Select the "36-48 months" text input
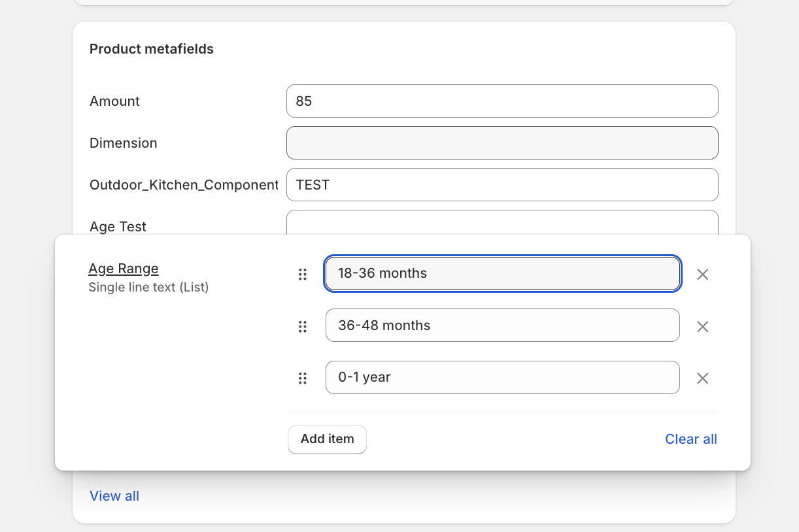Screen dimensions: 799x532 502,325
